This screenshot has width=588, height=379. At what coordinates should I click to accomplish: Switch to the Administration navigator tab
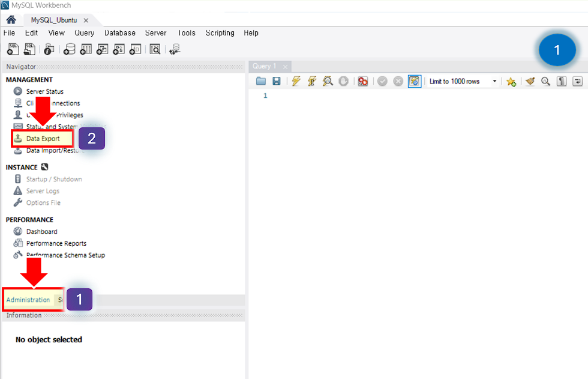[28, 300]
